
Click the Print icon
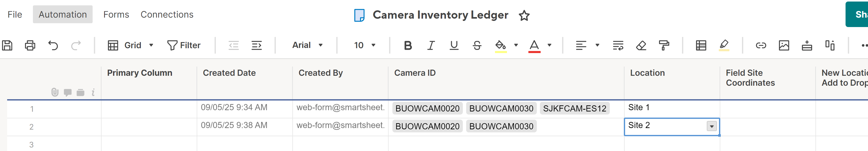30,45
